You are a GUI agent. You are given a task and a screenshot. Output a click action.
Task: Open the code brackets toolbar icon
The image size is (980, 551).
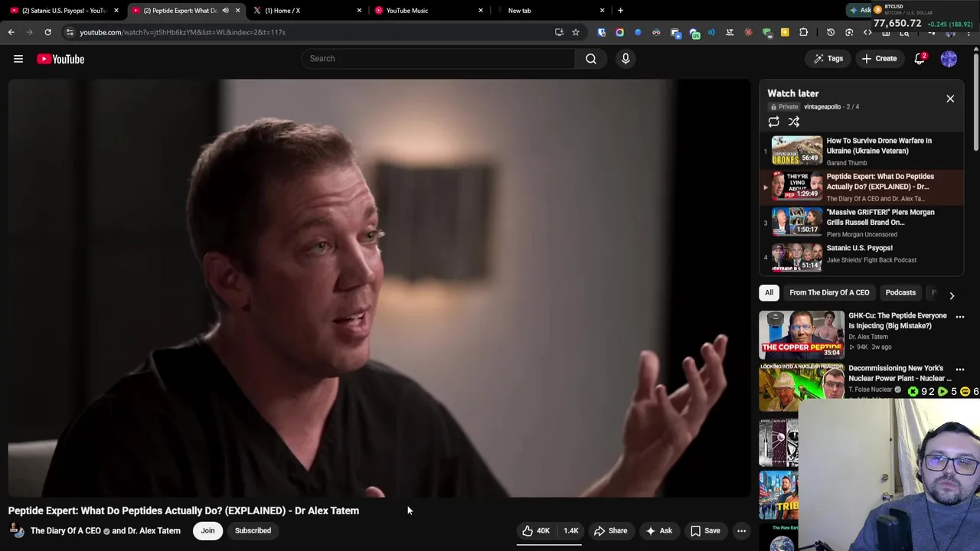coord(867,32)
